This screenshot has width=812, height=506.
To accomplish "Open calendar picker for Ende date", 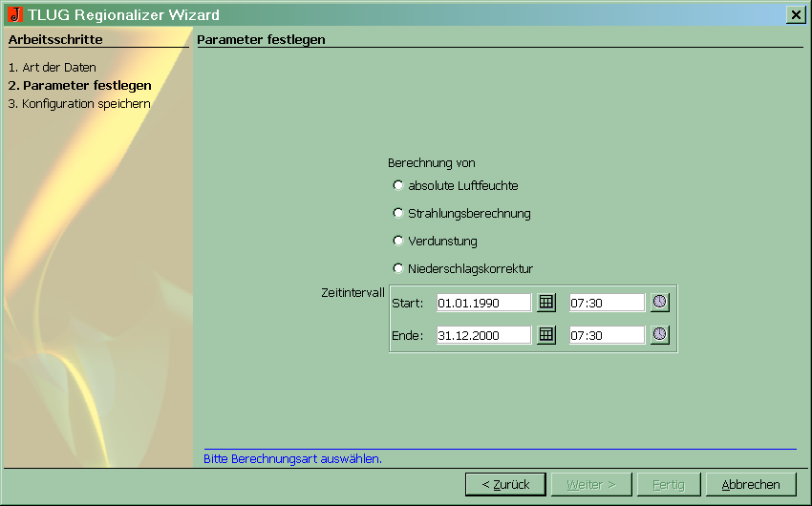I will [545, 335].
